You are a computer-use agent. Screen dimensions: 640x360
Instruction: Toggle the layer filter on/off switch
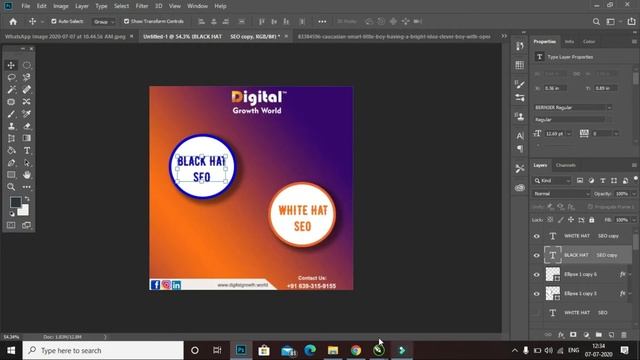click(636, 179)
